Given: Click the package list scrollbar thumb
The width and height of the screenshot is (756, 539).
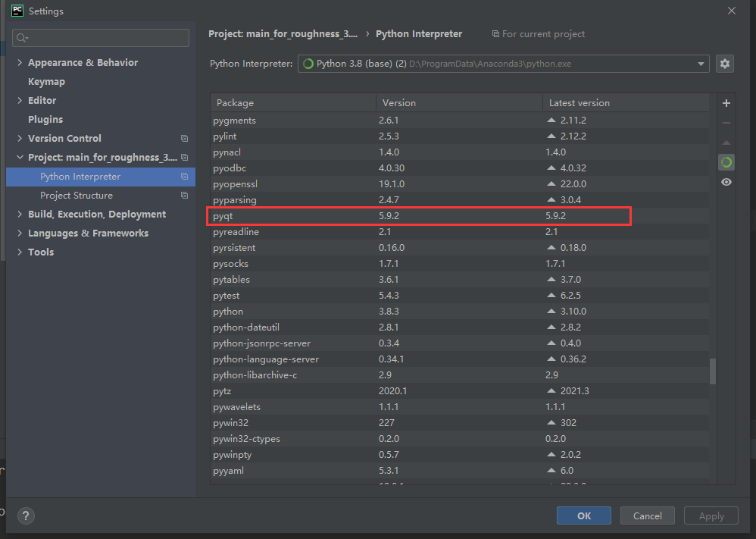Looking at the screenshot, I should coord(712,371).
